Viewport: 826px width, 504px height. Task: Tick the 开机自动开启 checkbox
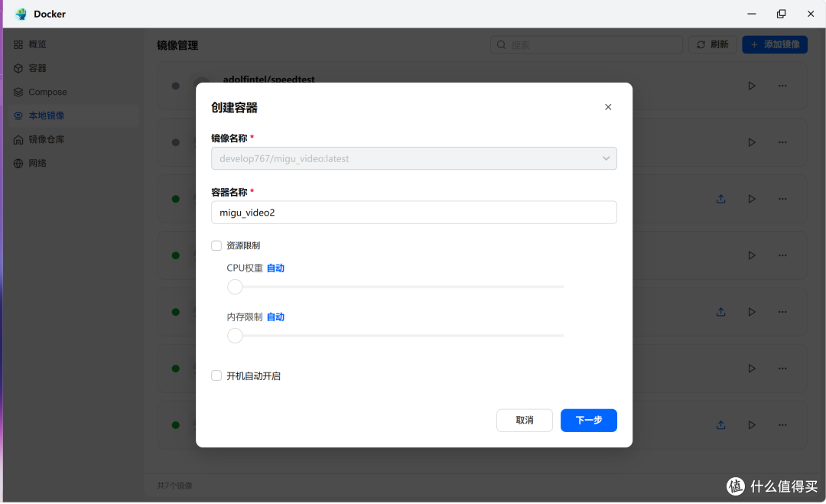point(216,376)
